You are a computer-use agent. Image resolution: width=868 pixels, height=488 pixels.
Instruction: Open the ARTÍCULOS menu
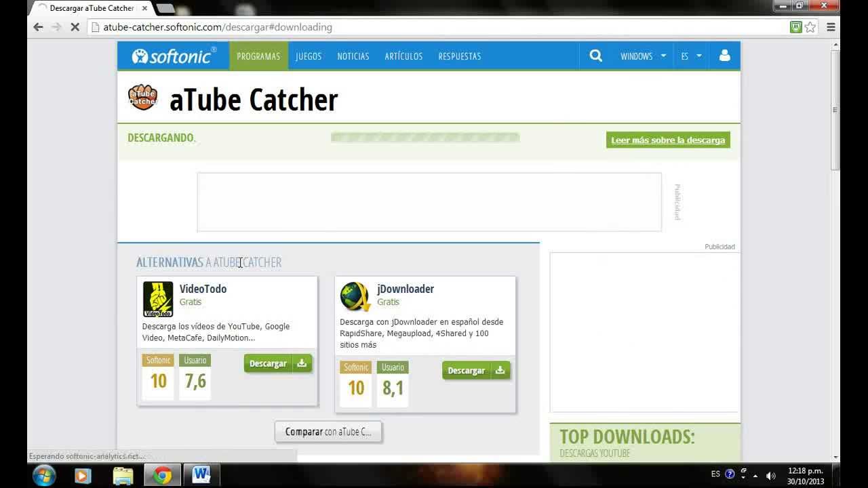pyautogui.click(x=403, y=56)
